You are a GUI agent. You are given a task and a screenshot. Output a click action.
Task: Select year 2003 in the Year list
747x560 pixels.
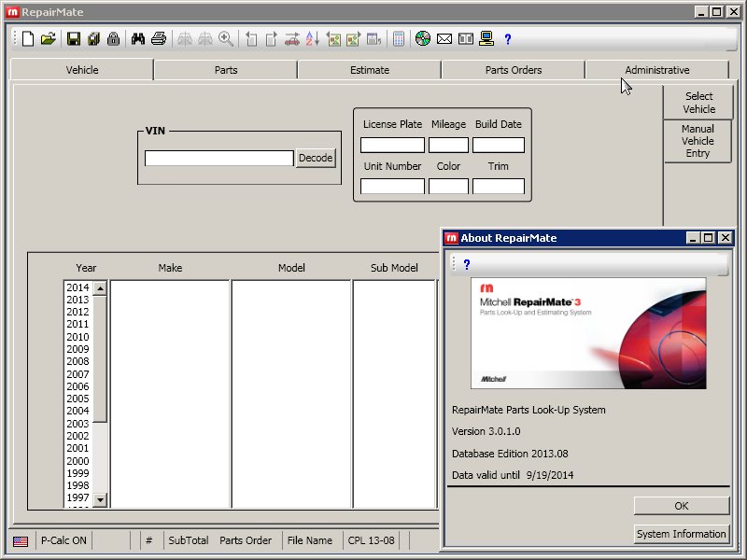pyautogui.click(x=78, y=424)
